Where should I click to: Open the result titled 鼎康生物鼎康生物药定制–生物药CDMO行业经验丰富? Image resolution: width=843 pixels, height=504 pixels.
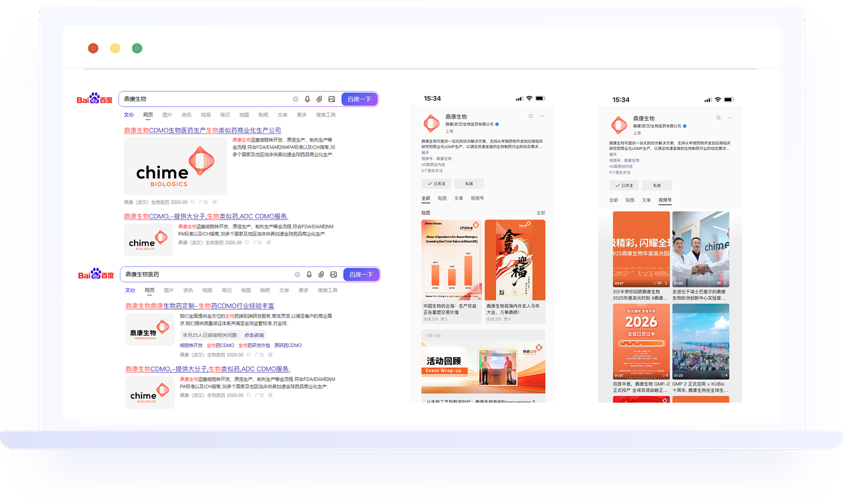pyautogui.click(x=200, y=306)
